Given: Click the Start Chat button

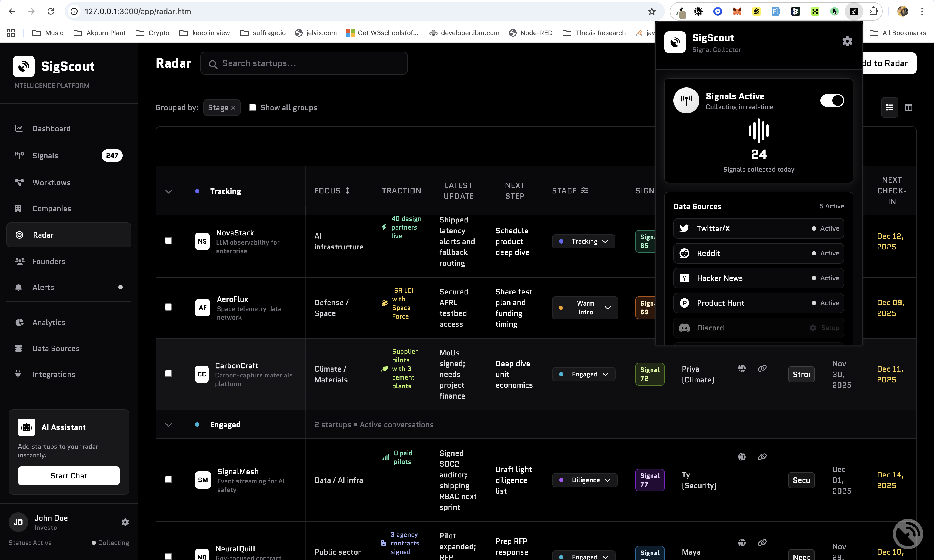Looking at the screenshot, I should coord(69,476).
